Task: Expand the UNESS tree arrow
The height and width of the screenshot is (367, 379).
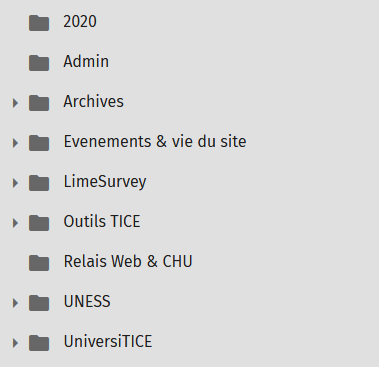Action: (15, 303)
